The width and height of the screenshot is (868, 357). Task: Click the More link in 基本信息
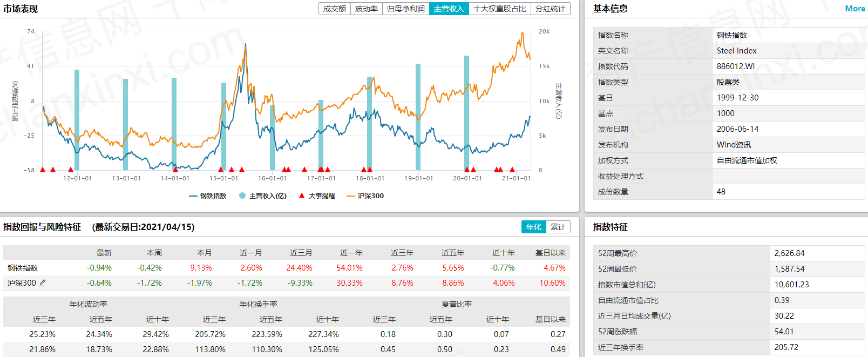pos(855,9)
